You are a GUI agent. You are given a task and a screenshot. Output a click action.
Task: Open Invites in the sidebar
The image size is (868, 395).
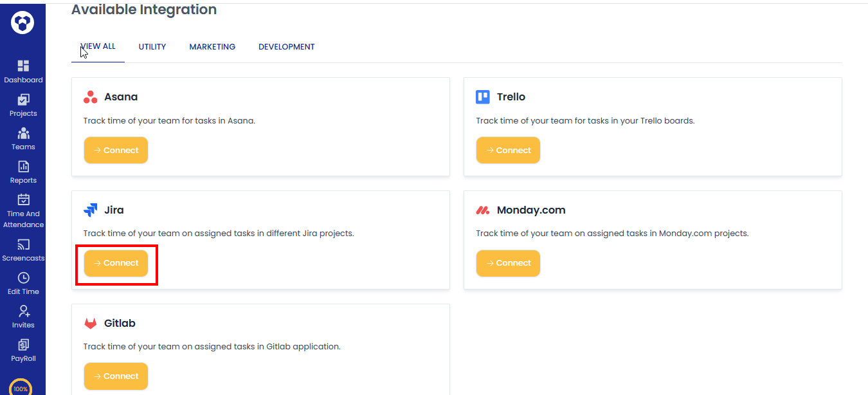[x=23, y=312]
